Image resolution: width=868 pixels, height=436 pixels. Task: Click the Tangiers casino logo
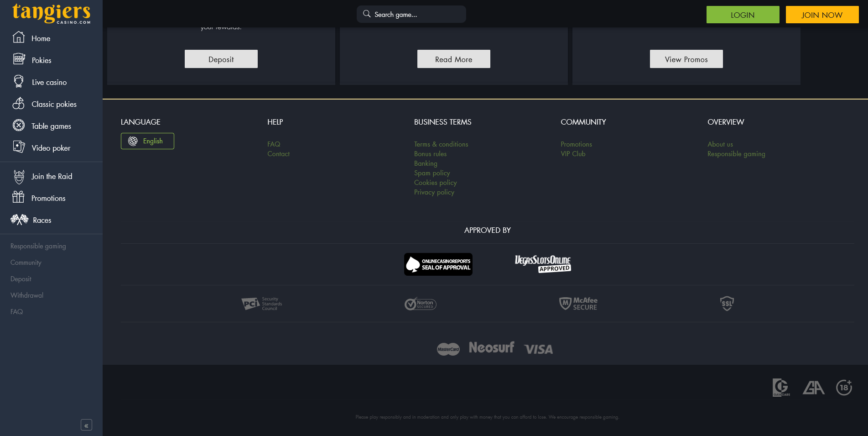point(51,13)
